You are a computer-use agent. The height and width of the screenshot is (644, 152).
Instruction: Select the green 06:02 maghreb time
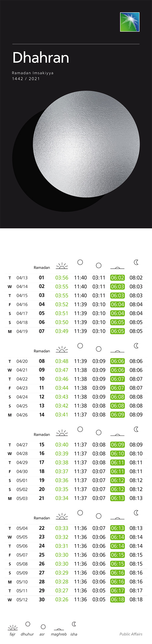pos(117,278)
